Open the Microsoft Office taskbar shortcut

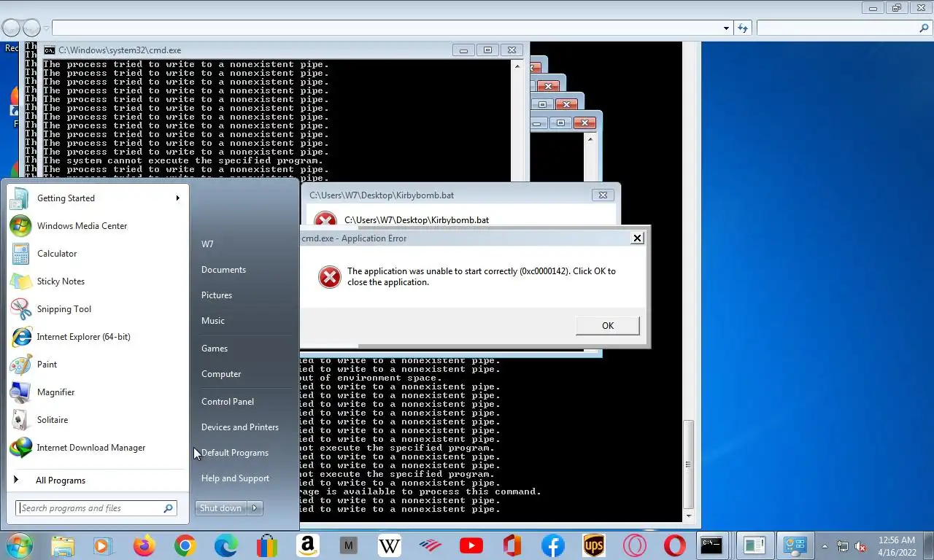click(512, 545)
